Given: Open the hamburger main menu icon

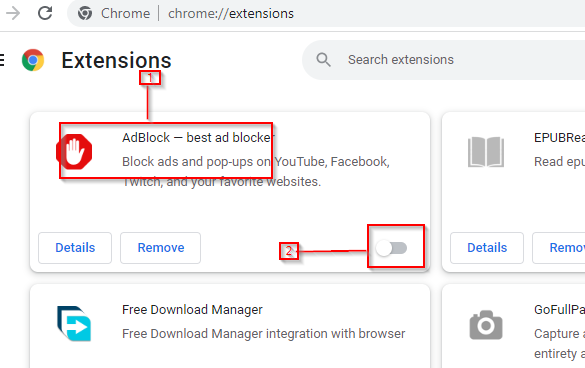Looking at the screenshot, I should (2, 60).
